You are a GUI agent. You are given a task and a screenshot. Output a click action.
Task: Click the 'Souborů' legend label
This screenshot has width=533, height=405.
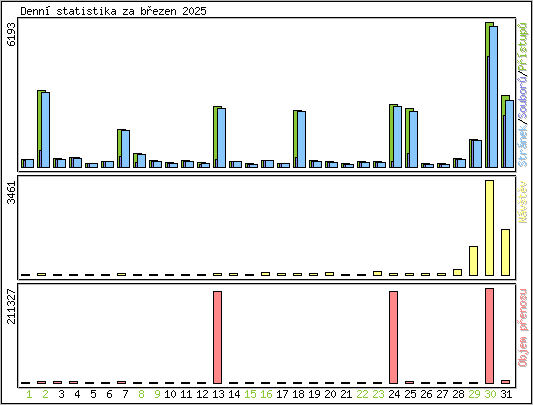(522, 98)
